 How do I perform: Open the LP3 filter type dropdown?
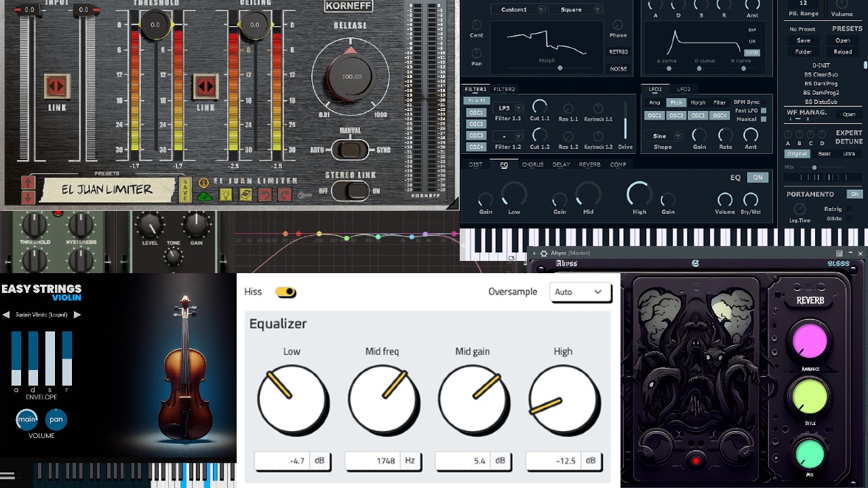coord(509,108)
